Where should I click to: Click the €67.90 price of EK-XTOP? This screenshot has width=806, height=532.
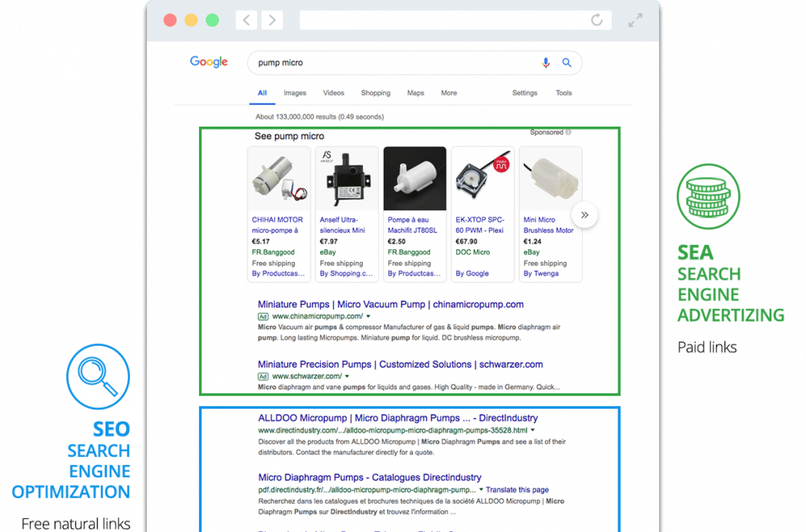(x=466, y=242)
